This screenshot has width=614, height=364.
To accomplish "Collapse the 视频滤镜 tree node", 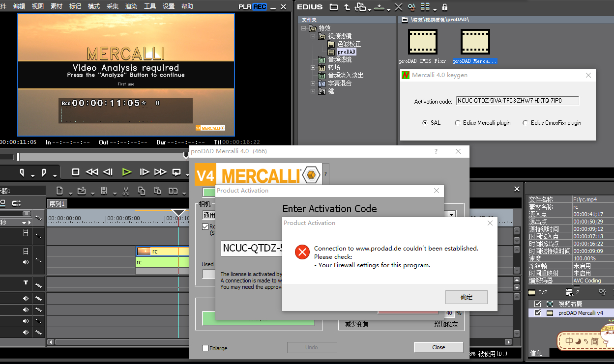I will (313, 36).
